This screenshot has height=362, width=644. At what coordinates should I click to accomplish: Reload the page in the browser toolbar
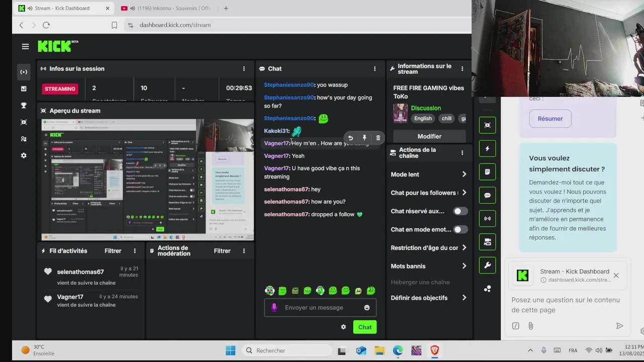(x=46, y=25)
